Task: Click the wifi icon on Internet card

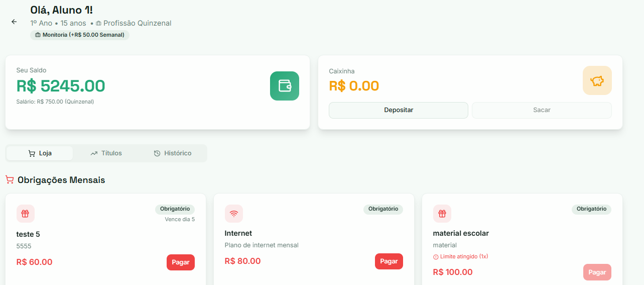Action: click(233, 214)
